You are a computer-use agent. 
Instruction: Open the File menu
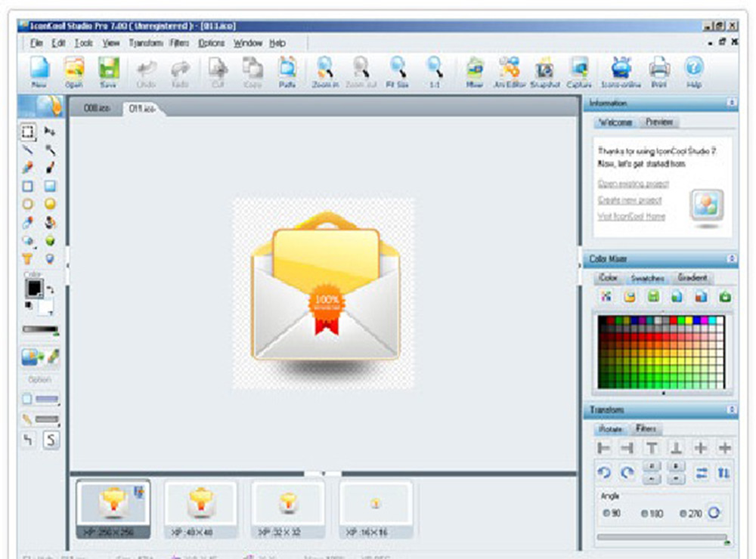(x=36, y=43)
